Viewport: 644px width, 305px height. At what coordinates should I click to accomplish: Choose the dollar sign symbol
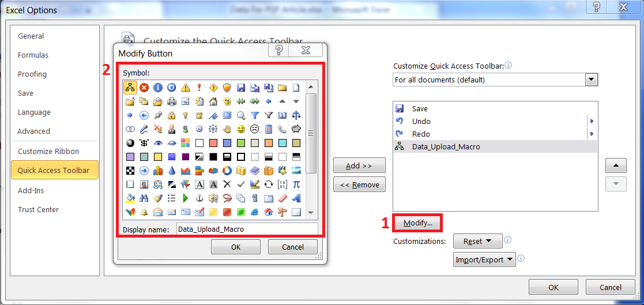point(144,143)
